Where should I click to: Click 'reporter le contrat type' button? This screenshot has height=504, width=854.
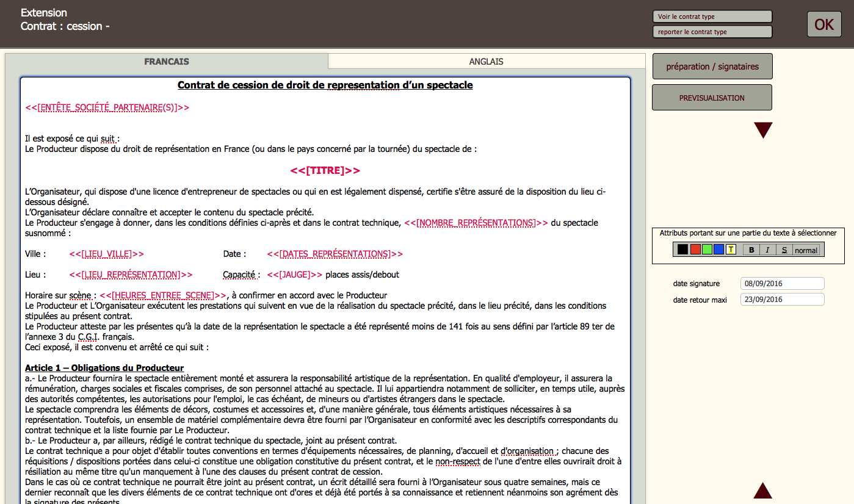(x=712, y=32)
